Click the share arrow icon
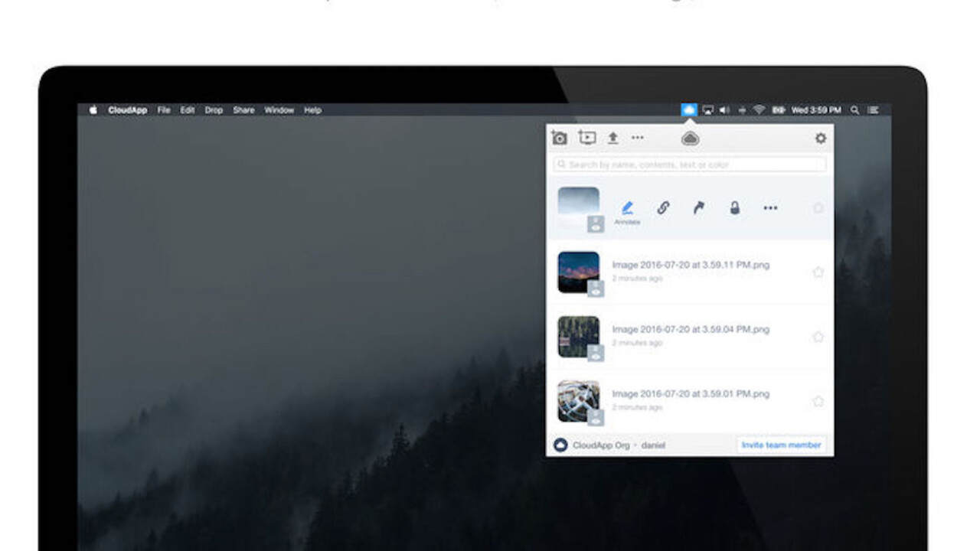This screenshot has height=551, width=980. [698, 207]
